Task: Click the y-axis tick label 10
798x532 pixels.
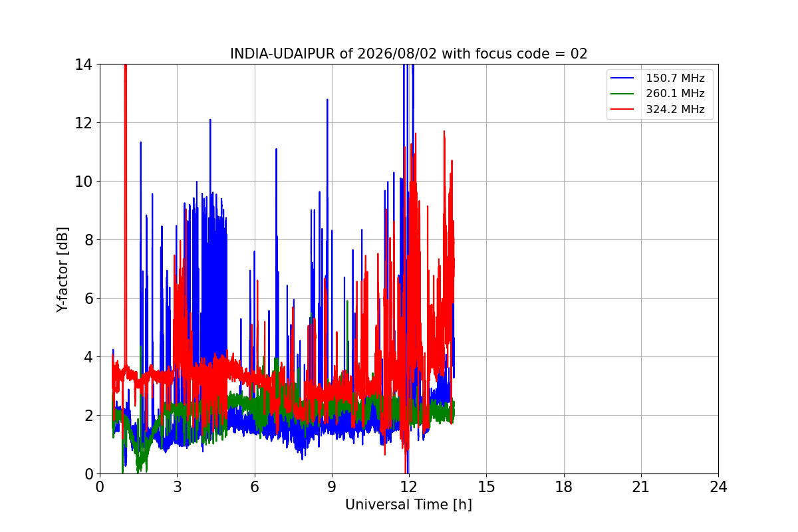Action: pos(83,182)
